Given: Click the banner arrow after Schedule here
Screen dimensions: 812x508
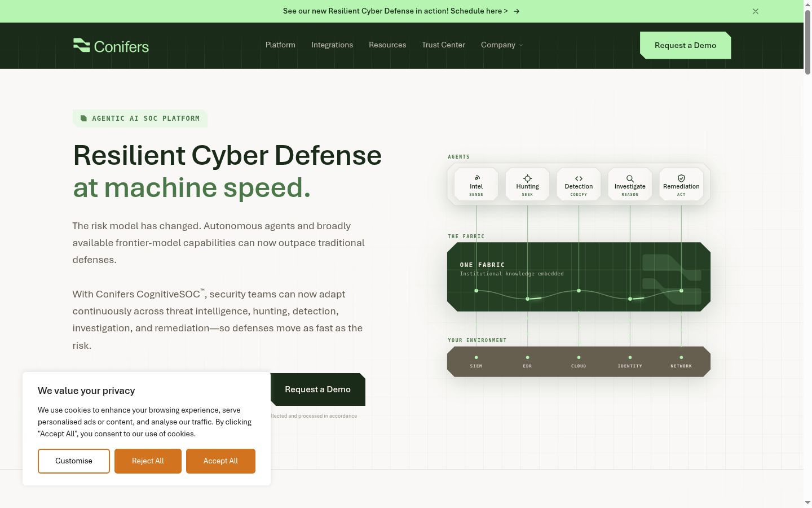Looking at the screenshot, I should point(517,11).
